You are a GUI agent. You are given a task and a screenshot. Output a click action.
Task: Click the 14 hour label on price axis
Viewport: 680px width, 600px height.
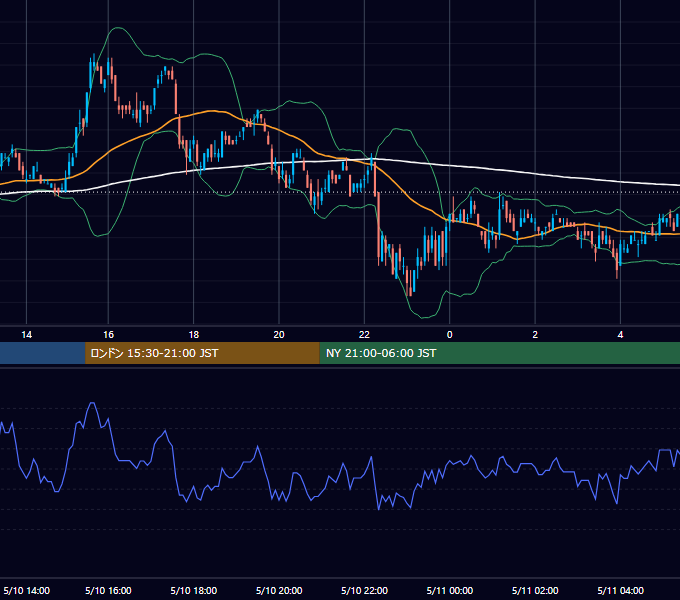pos(26,335)
